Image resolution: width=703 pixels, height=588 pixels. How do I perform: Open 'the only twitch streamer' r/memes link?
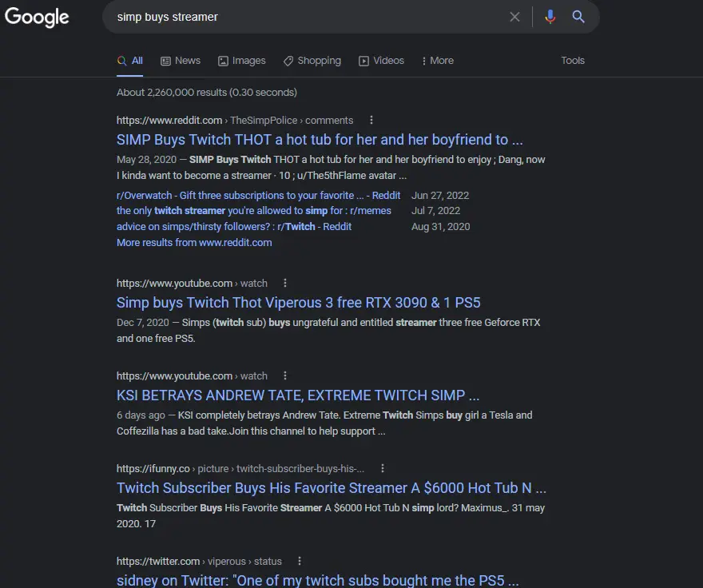[254, 211]
